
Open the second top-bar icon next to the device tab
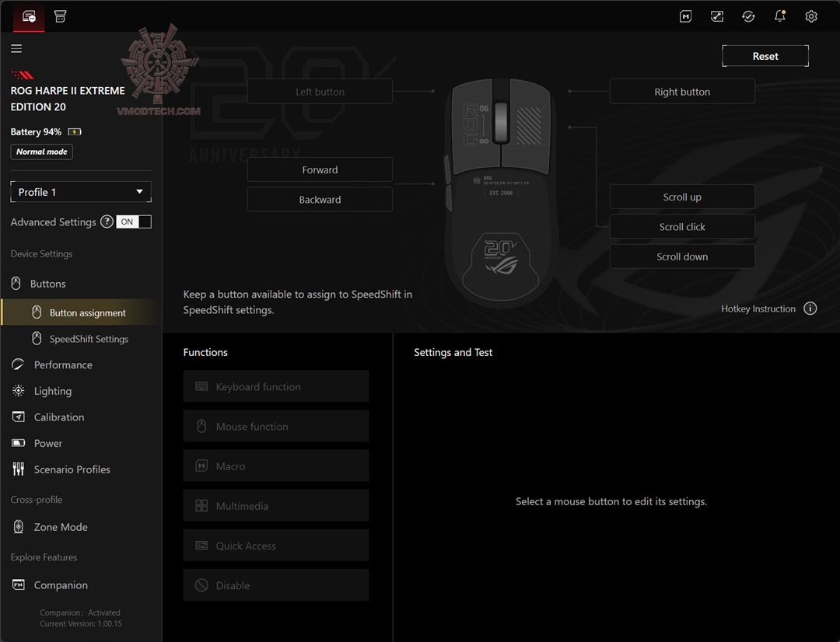pyautogui.click(x=60, y=16)
